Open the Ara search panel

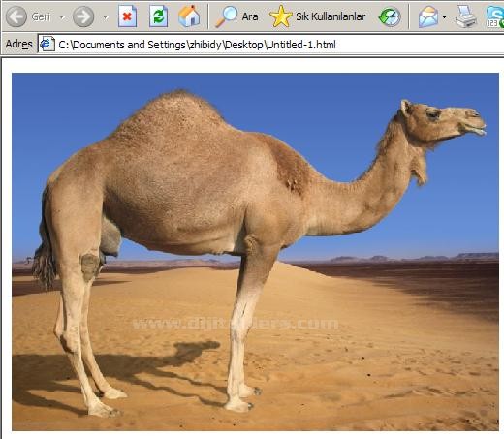[236, 16]
